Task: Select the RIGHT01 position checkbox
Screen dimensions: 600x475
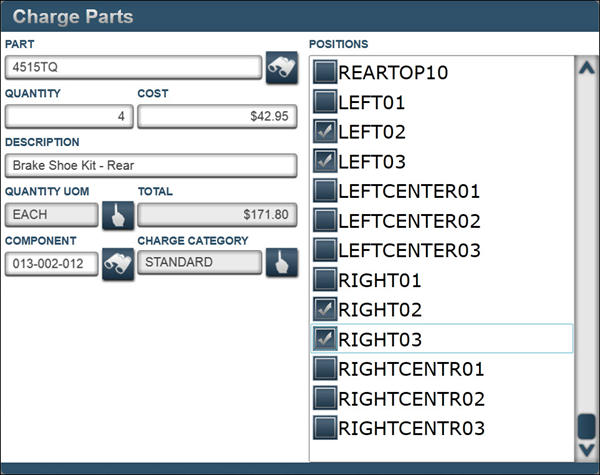Action: (325, 279)
